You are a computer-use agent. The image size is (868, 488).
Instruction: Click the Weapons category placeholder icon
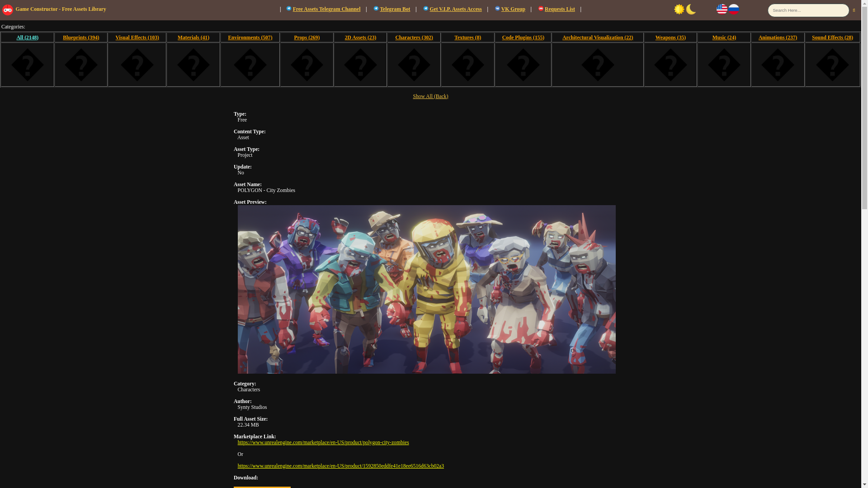click(670, 65)
